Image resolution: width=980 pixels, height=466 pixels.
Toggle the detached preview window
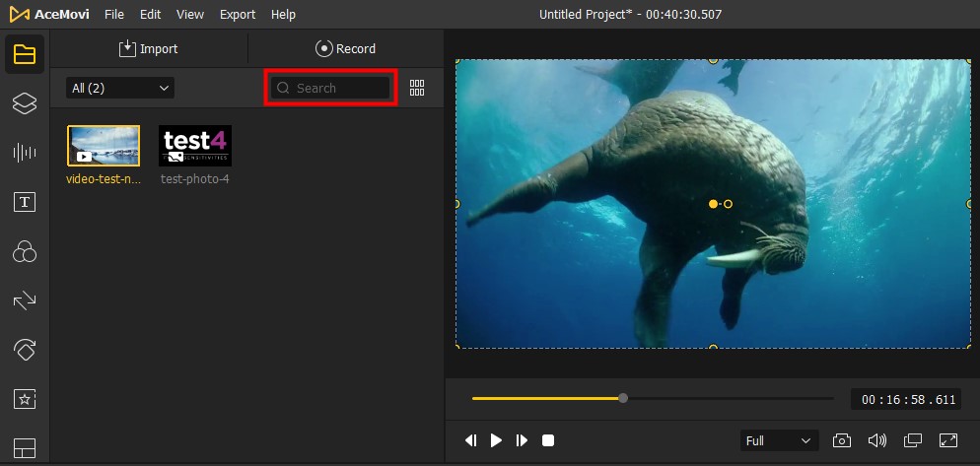tap(913, 440)
